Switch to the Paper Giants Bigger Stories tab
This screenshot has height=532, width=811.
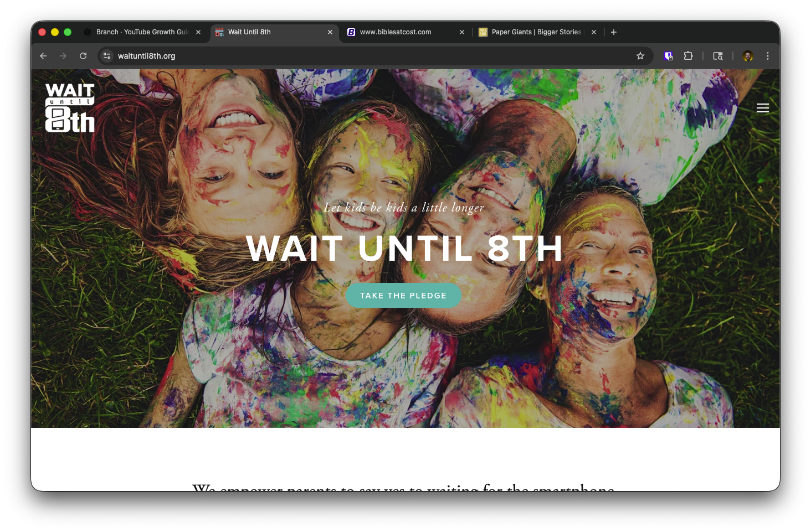click(538, 32)
